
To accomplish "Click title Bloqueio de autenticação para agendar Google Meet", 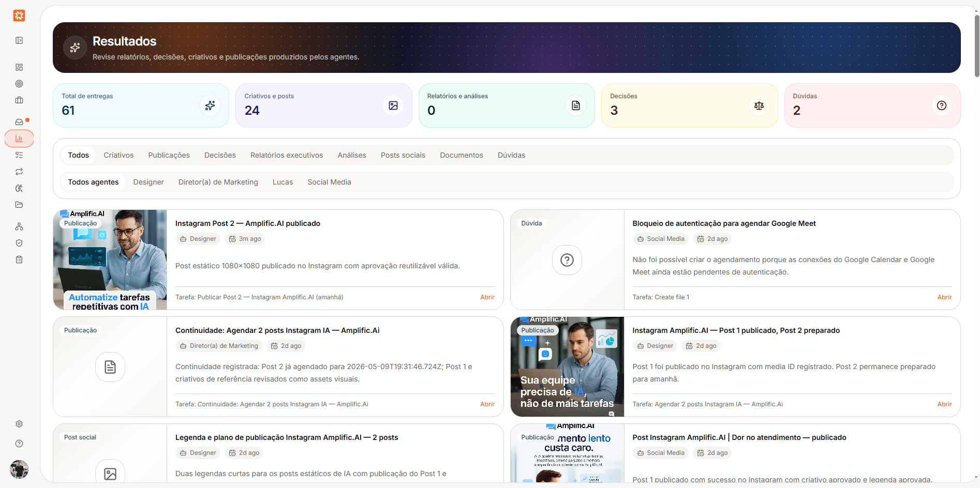I will point(724,223).
